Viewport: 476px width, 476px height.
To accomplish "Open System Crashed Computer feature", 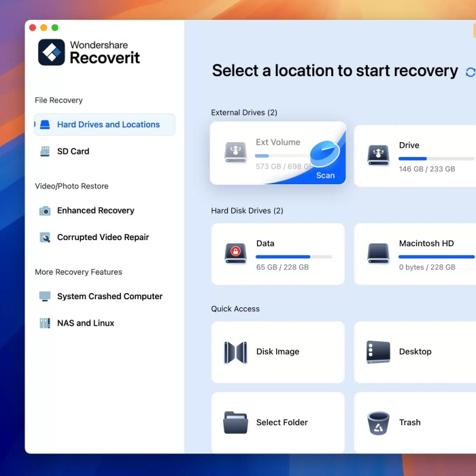I will [105, 296].
